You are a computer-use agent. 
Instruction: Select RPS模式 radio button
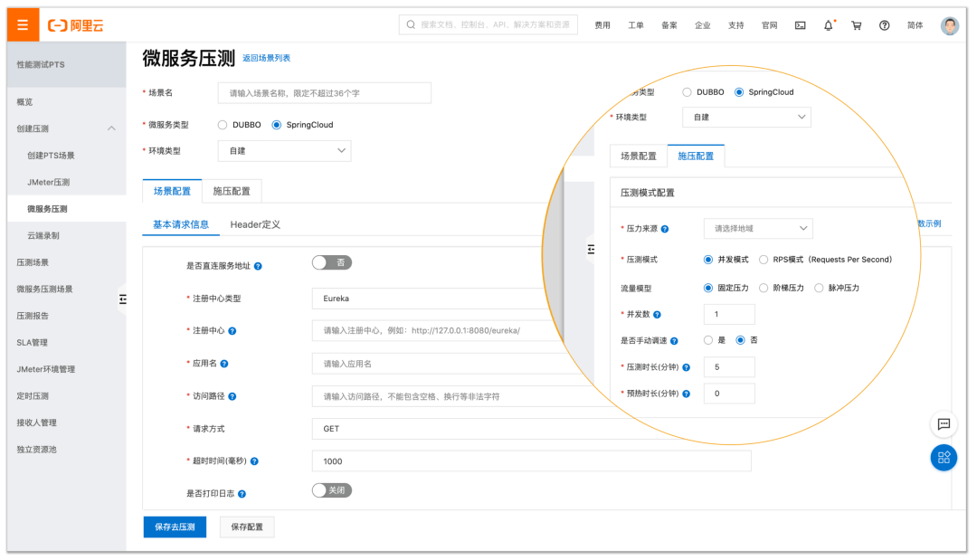click(764, 260)
